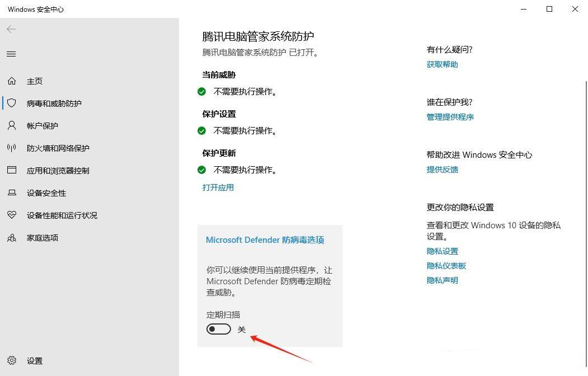Click the 有什么疑问? heading
The image size is (588, 376).
tap(450, 49)
